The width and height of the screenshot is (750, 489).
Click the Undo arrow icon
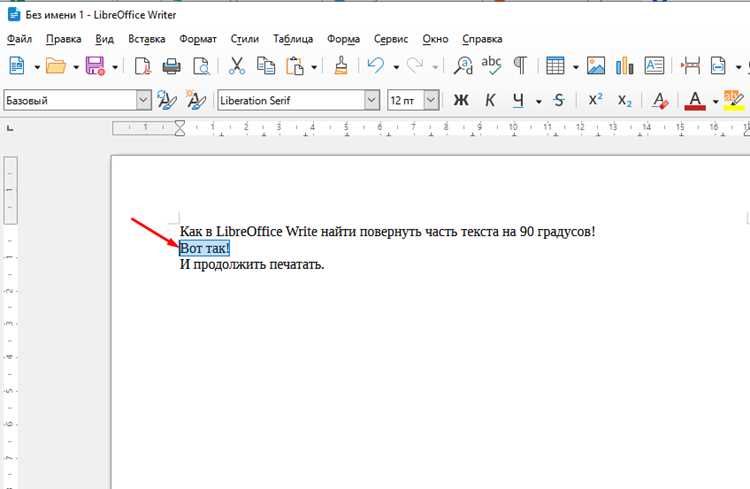pos(376,66)
